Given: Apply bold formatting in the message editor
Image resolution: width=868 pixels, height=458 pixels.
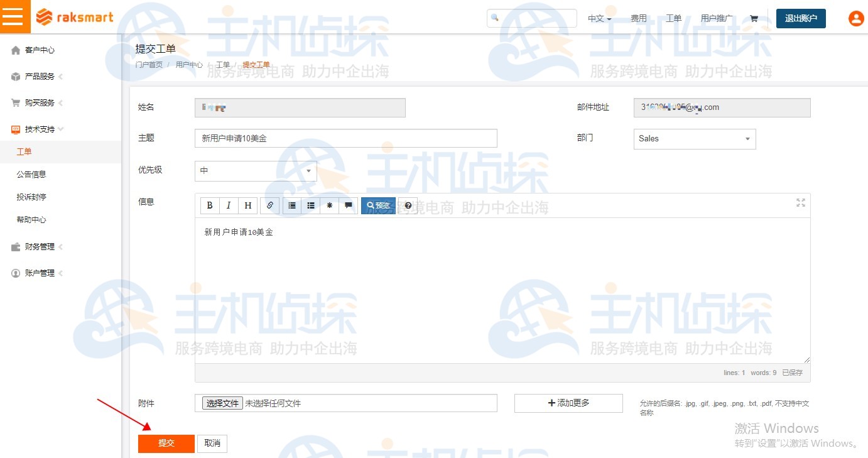Looking at the screenshot, I should (x=210, y=205).
